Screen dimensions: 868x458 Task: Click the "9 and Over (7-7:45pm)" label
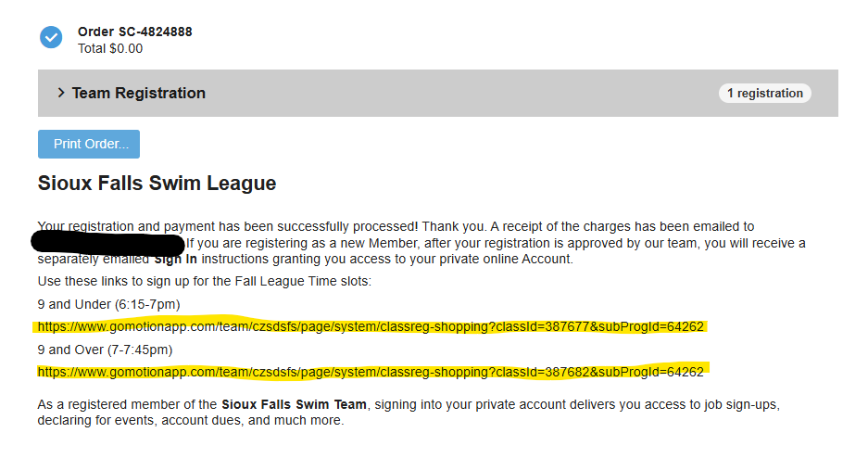click(x=105, y=350)
